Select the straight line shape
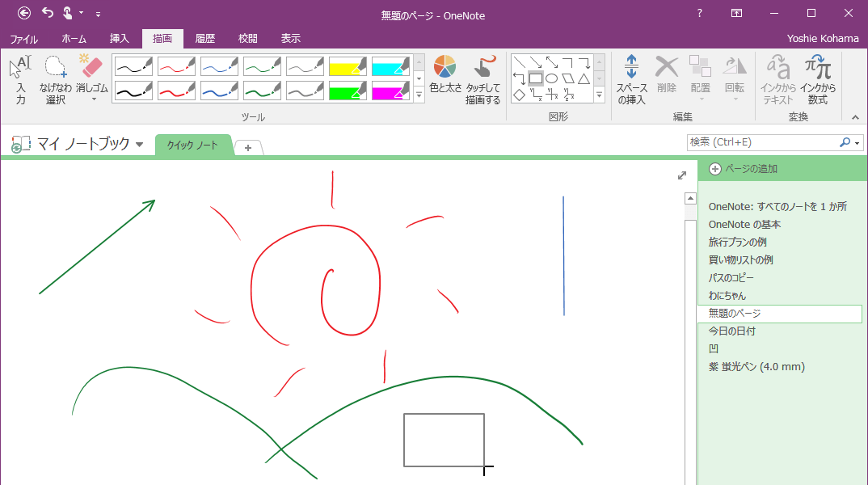 point(519,62)
